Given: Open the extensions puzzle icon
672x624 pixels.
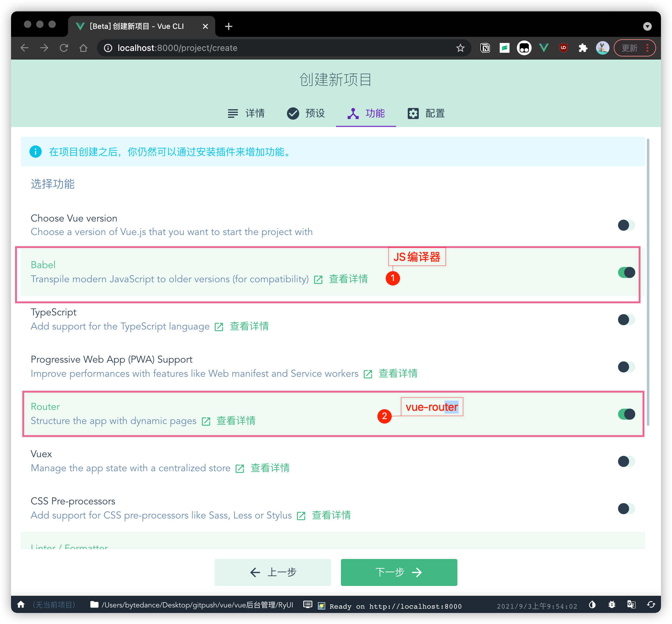Looking at the screenshot, I should [582, 48].
